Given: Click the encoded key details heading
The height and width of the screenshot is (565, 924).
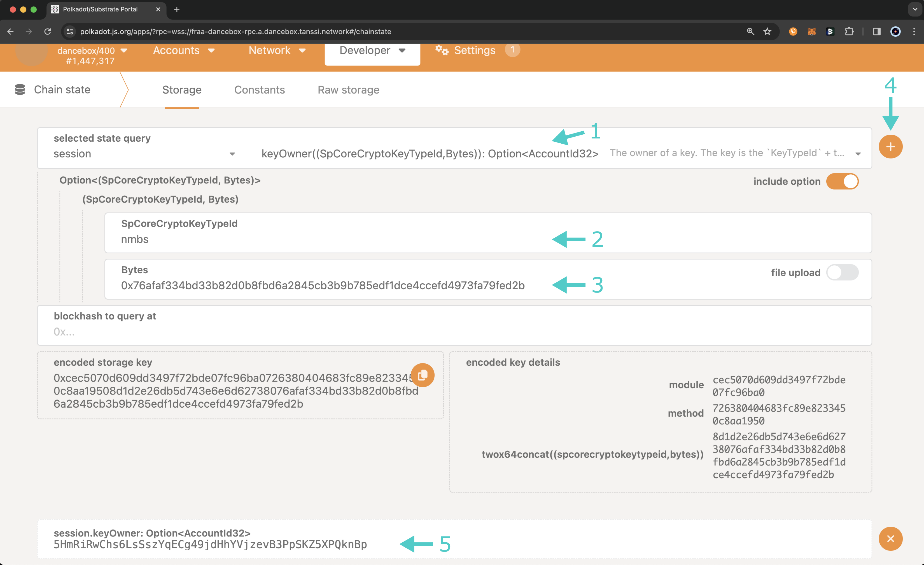Looking at the screenshot, I should (x=513, y=362).
